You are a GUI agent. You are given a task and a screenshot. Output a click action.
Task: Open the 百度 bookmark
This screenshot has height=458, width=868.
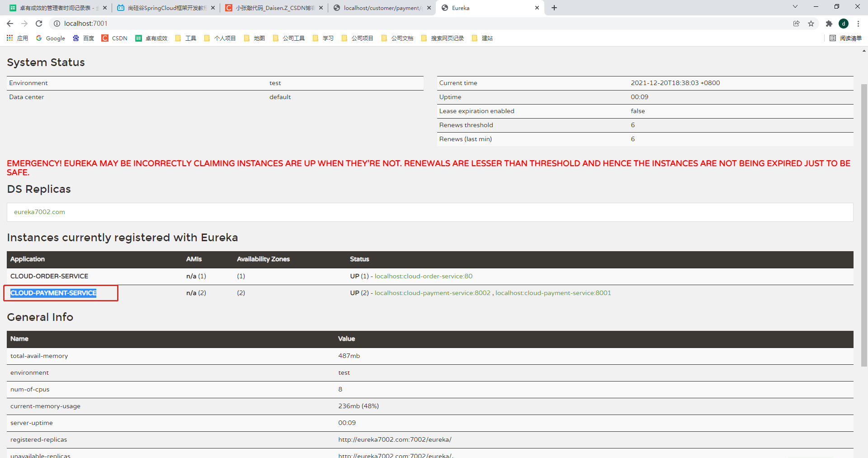point(84,38)
